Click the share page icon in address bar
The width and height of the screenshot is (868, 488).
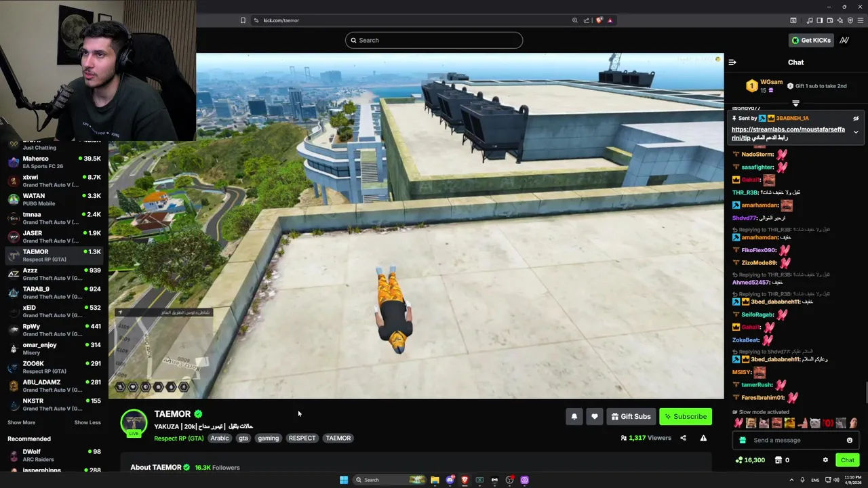pyautogui.click(x=587, y=20)
